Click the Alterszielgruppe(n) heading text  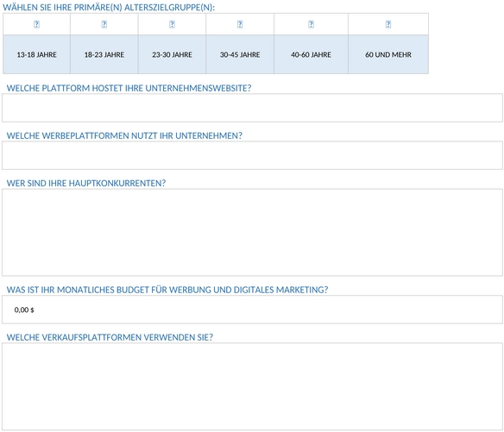coord(109,8)
